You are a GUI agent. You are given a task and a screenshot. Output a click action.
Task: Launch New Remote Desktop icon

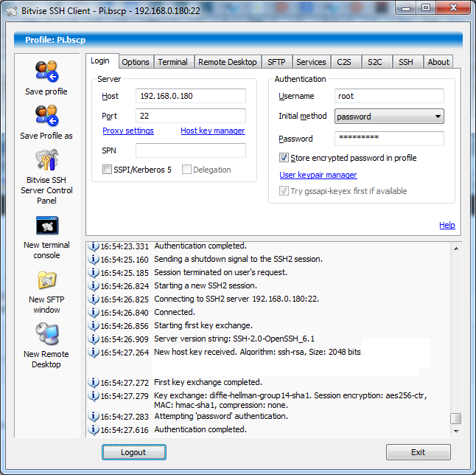[46, 335]
